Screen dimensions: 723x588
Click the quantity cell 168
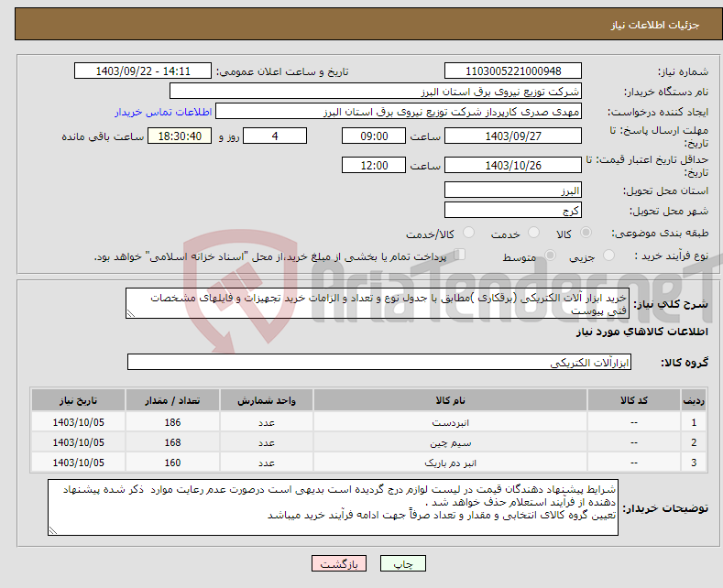tap(172, 442)
